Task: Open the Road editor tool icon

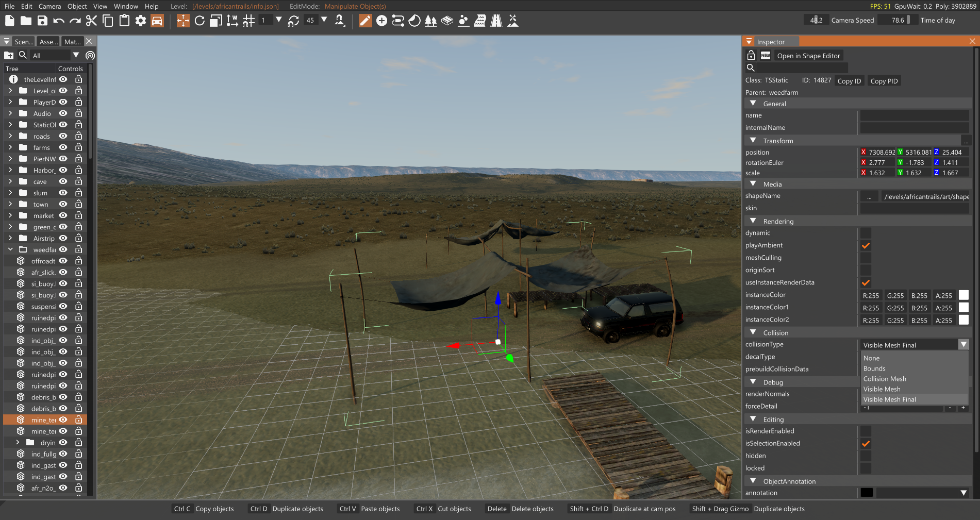Action: pyautogui.click(x=496, y=21)
